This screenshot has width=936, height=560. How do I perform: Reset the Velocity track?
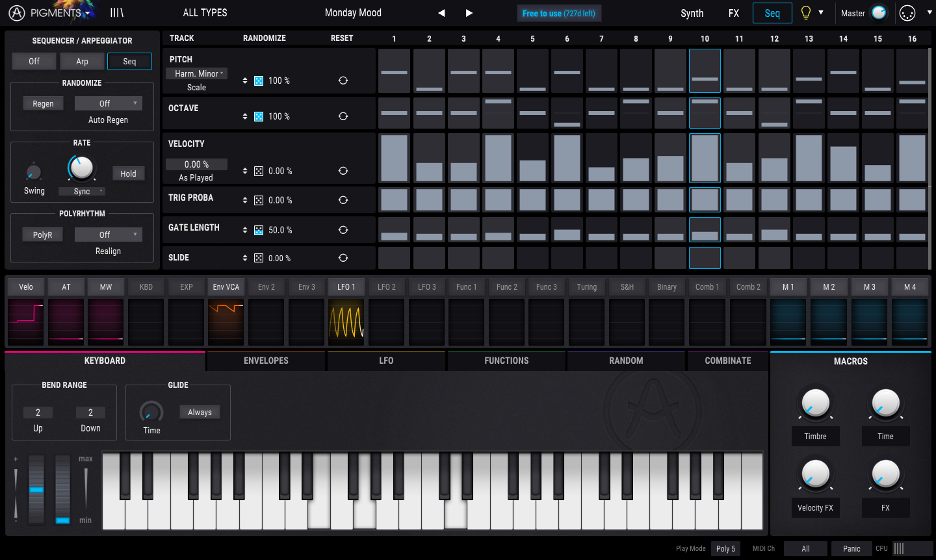(x=343, y=171)
